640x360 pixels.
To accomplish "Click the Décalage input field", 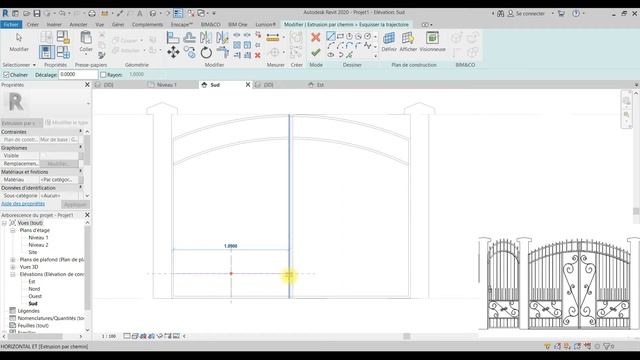I will 78,74.
